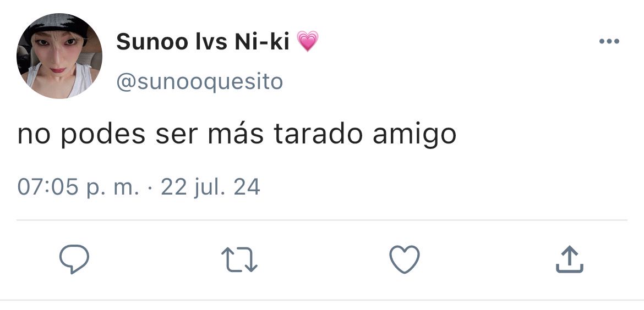Click the retweet arrows icon

239,260
